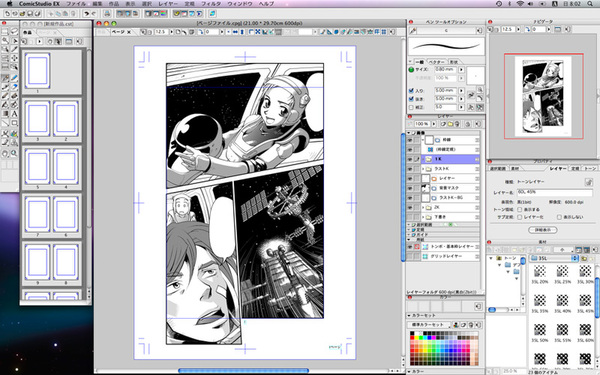Switch to the 選択範囲 tab in properties
600x375 pixels.
click(x=498, y=168)
